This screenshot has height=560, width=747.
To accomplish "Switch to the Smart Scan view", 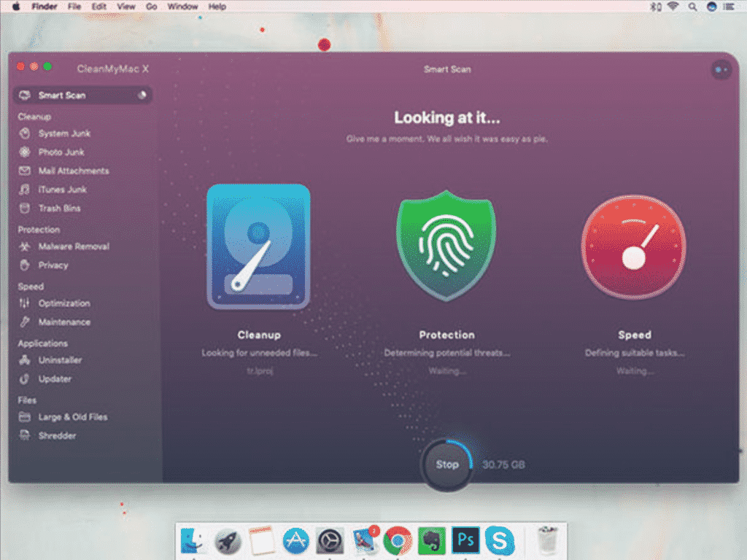I will coord(62,95).
